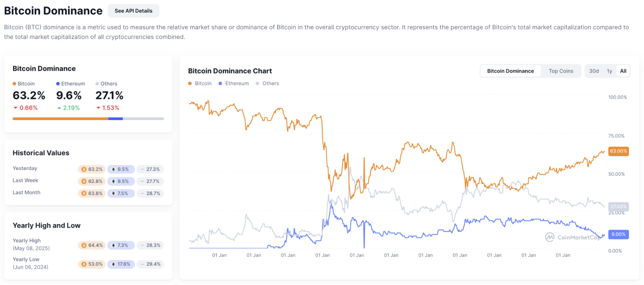Click the dominance proportion bar below the percentages
This screenshot has width=644, height=285.
pyautogui.click(x=88, y=119)
